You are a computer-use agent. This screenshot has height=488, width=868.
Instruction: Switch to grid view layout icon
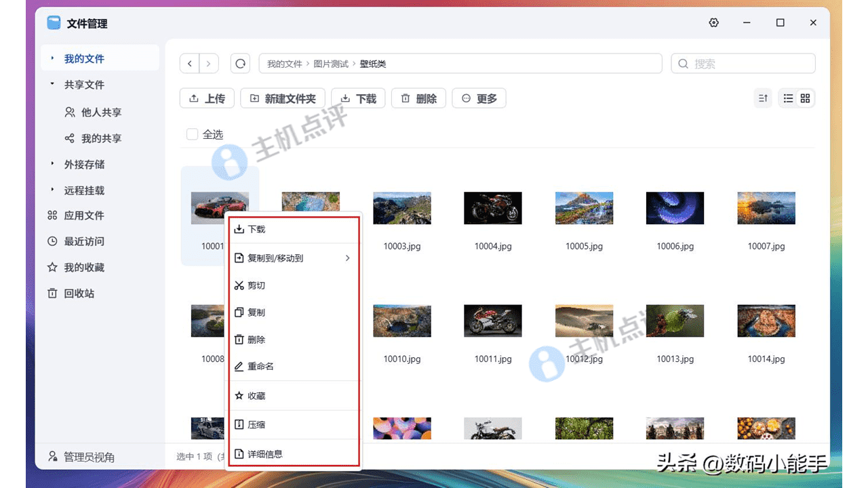point(806,98)
